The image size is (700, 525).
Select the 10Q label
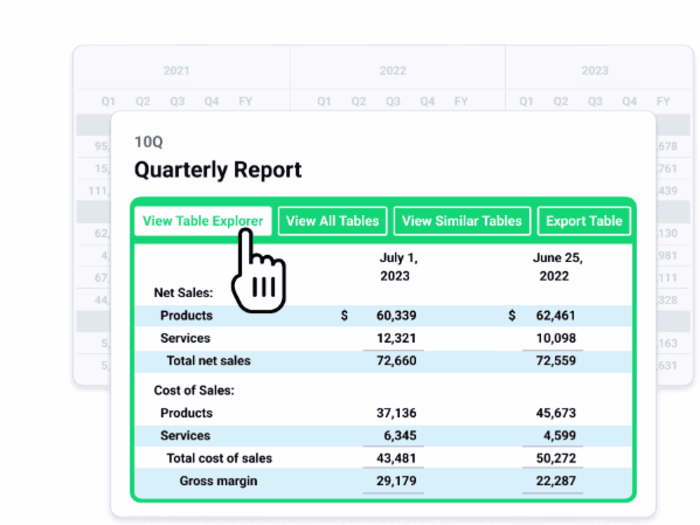(x=149, y=143)
